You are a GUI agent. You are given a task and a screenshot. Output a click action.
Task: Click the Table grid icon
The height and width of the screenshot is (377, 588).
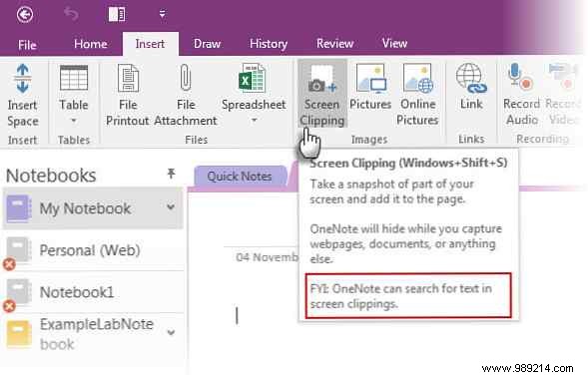pyautogui.click(x=74, y=78)
